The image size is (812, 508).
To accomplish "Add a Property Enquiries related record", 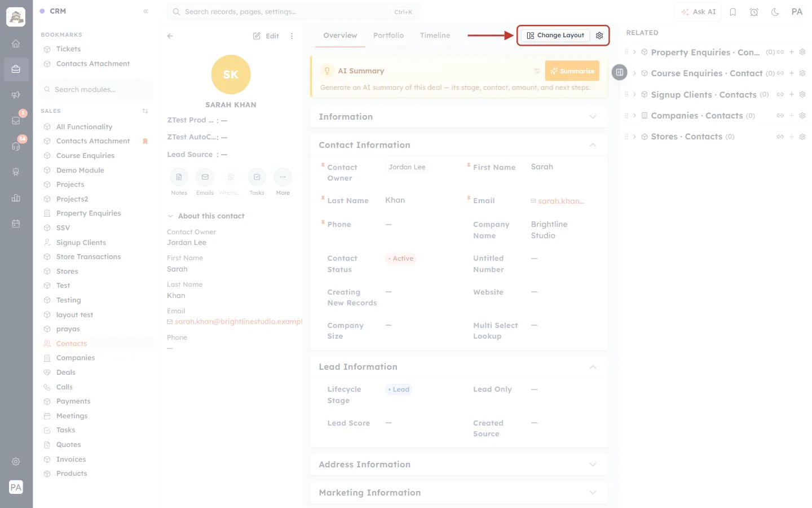I will click(x=791, y=52).
